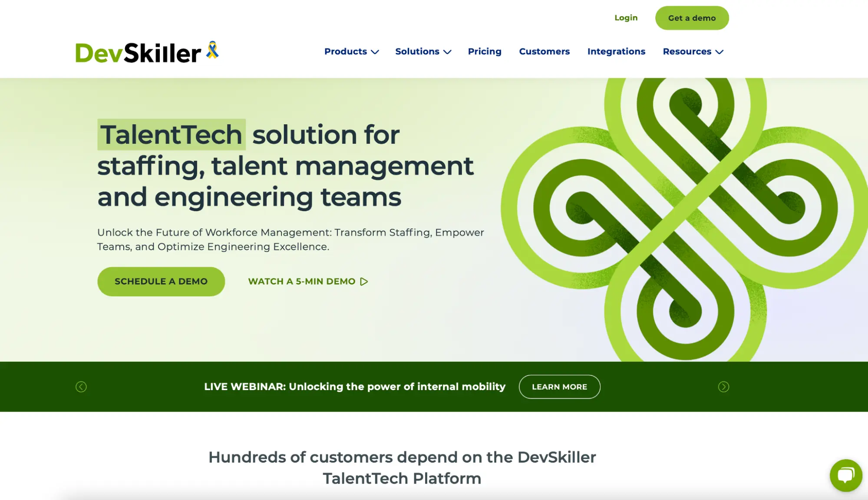Select the Integrations navigation tab
This screenshot has height=500, width=868.
[x=617, y=51]
